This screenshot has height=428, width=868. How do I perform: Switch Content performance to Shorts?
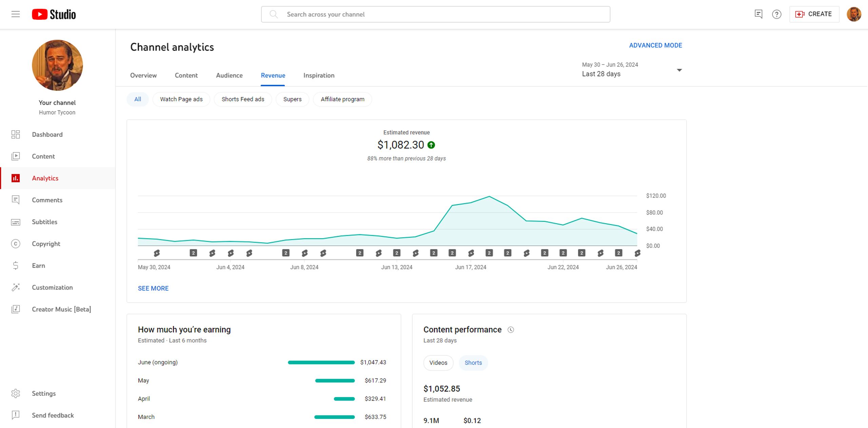click(473, 363)
